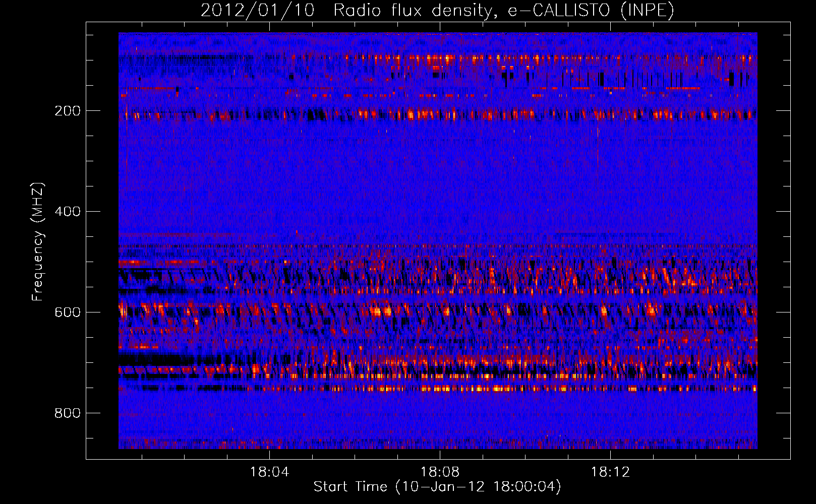Viewport: 816px width, 504px height.
Task: Click the 18:12 time tick label
Action: (611, 472)
